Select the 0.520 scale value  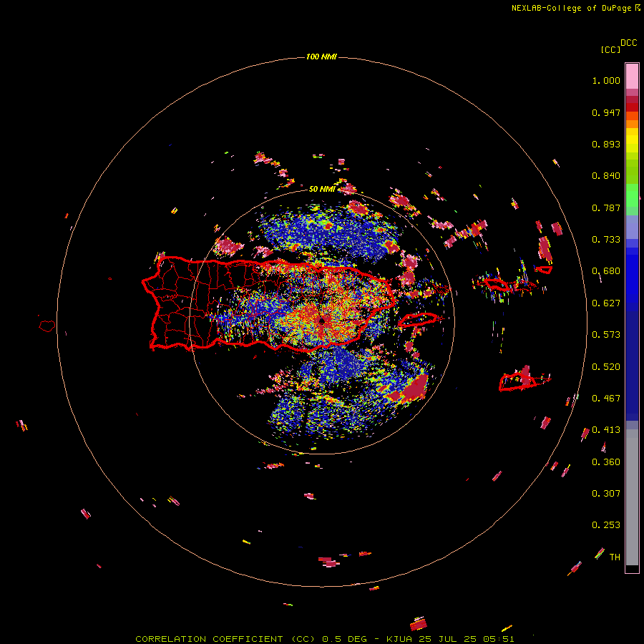606,367
